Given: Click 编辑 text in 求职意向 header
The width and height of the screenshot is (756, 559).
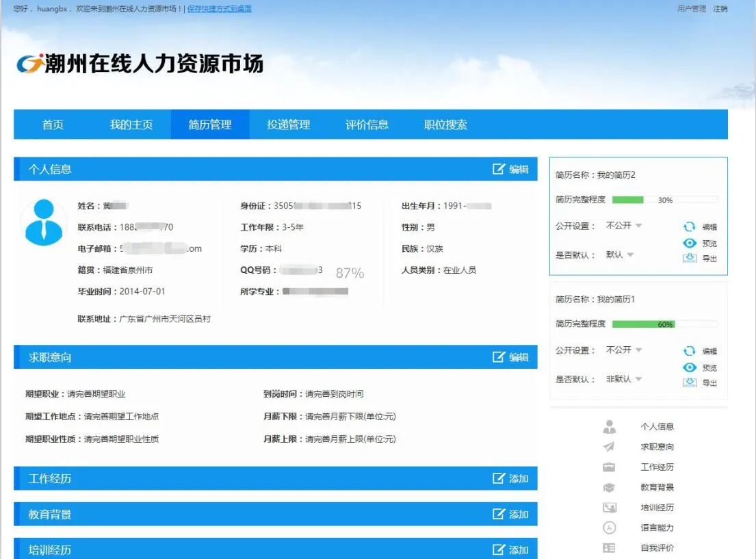Looking at the screenshot, I should pyautogui.click(x=519, y=357).
